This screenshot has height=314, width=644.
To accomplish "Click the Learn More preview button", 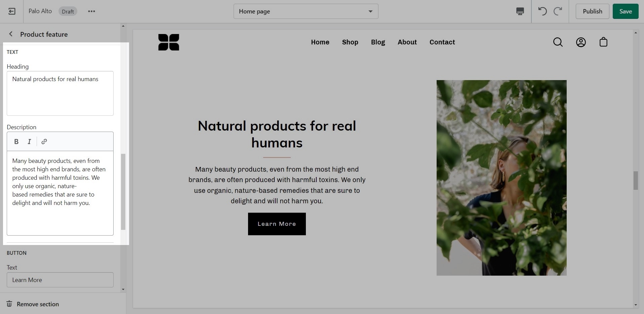I will 277,224.
